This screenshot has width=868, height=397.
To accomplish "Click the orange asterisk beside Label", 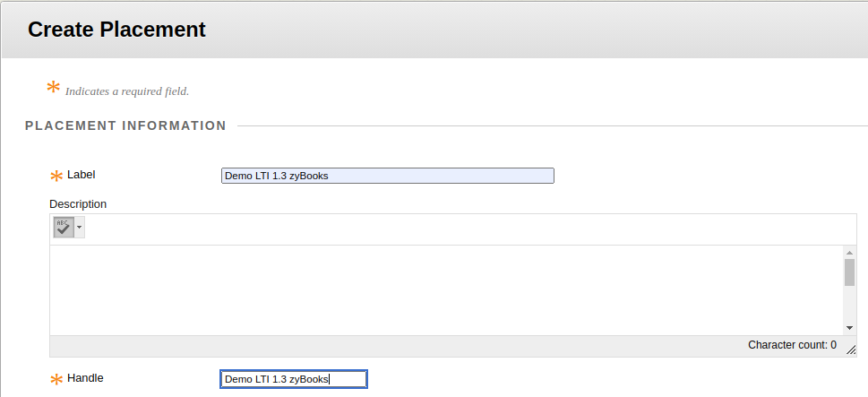I will point(56,176).
